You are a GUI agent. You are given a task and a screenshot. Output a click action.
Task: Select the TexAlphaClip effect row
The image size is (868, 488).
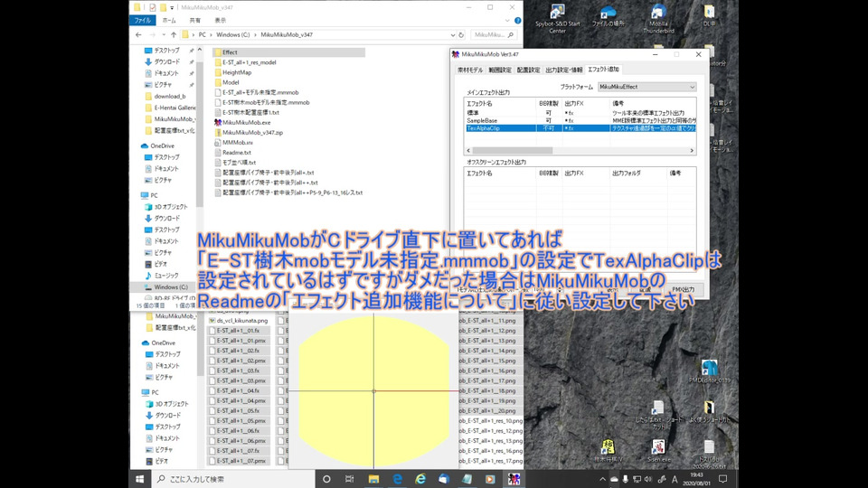[x=580, y=127]
